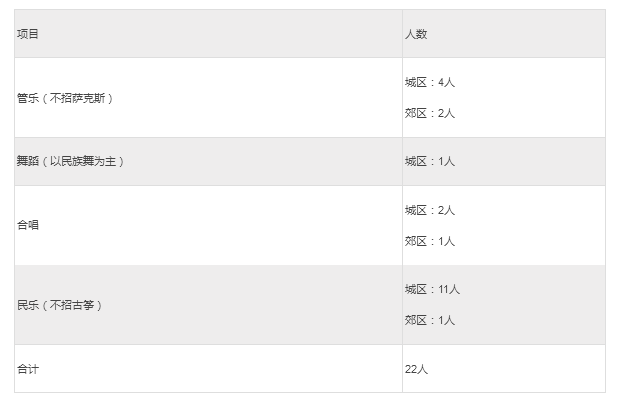Click 郊区：2人 in the 管乐 row
617x401 pixels.
click(430, 113)
